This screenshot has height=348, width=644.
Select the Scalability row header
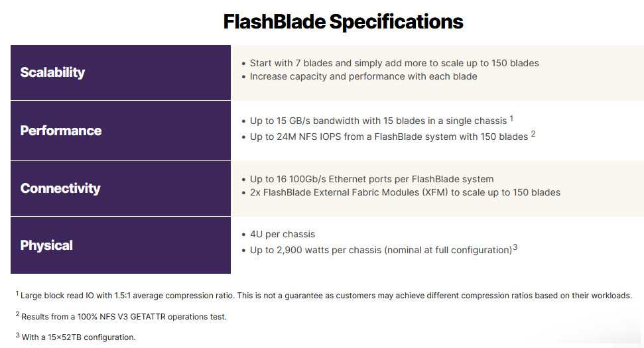[120, 73]
